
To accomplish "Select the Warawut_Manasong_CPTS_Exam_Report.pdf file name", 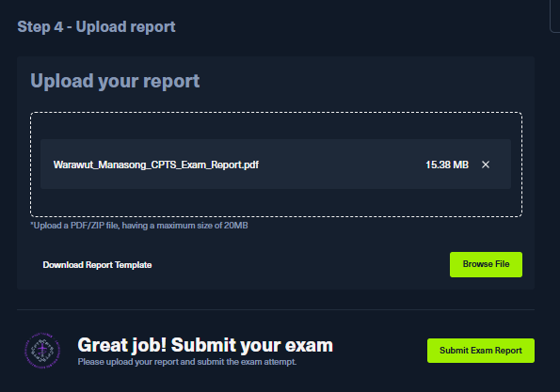I will point(156,165).
